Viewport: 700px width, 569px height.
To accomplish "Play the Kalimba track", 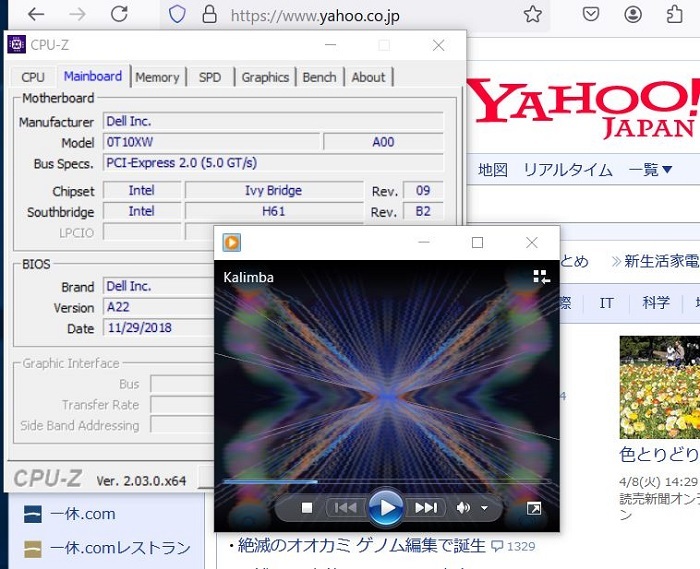I will [386, 507].
